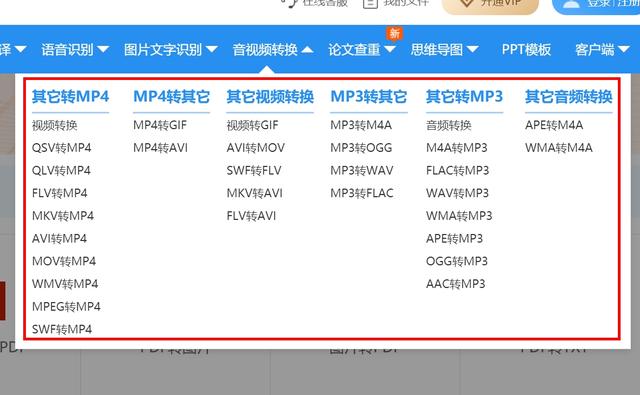Select AVI转MOV converter

click(256, 148)
